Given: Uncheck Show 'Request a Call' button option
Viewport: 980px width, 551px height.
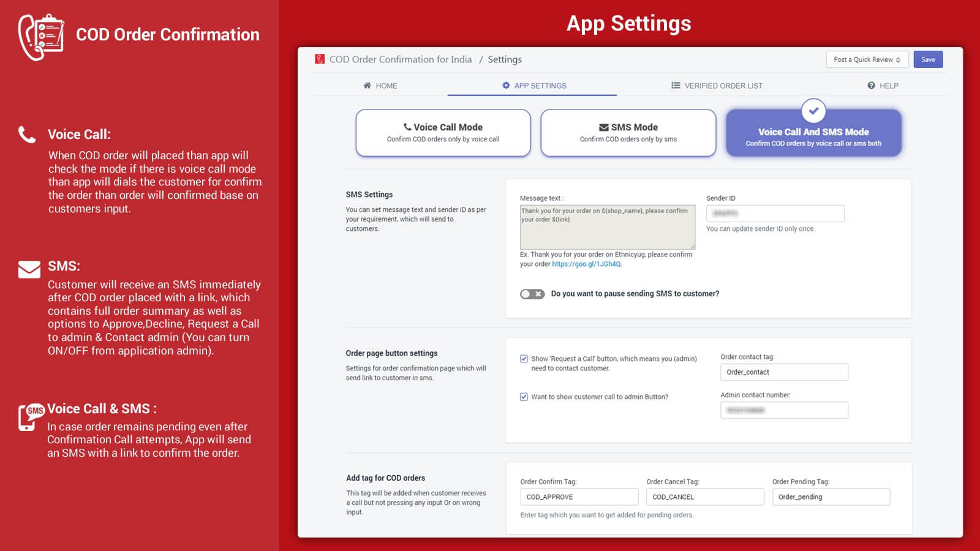Looking at the screenshot, I should pos(524,358).
